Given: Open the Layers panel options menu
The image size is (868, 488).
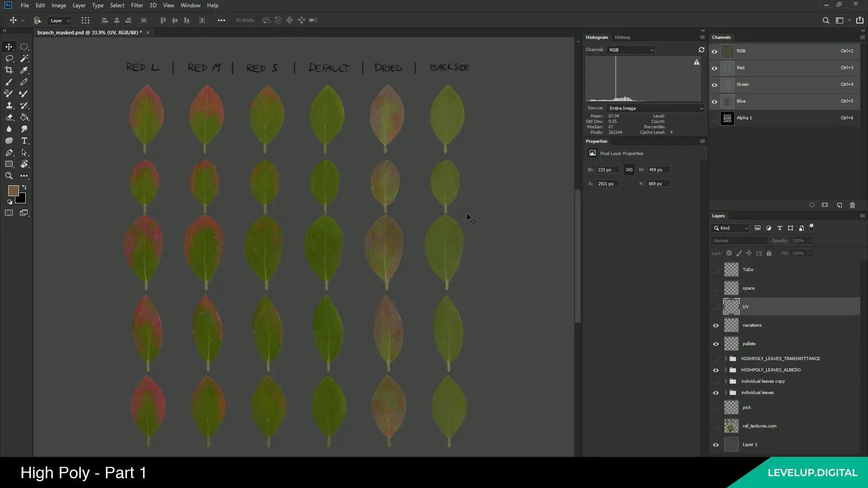Looking at the screenshot, I should tap(862, 216).
